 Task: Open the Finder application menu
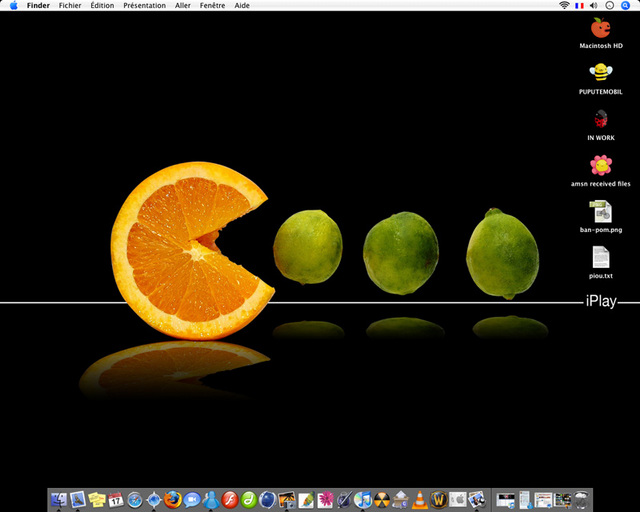38,5
